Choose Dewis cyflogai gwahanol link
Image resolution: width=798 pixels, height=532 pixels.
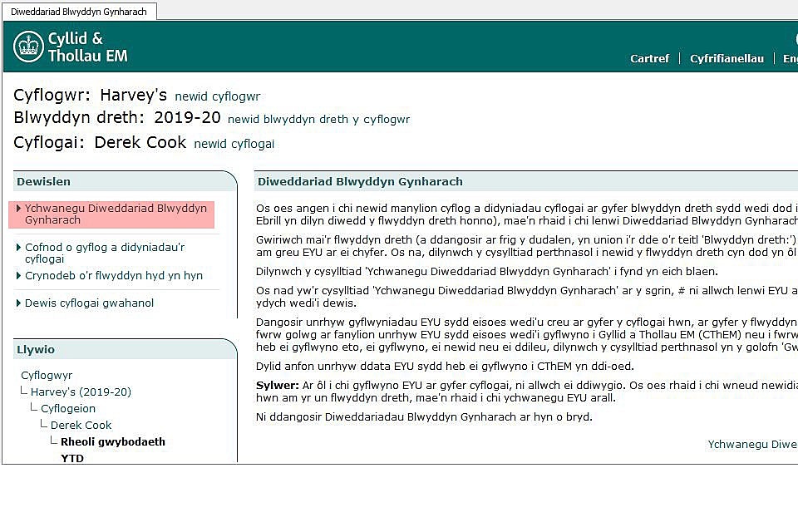tap(89, 303)
